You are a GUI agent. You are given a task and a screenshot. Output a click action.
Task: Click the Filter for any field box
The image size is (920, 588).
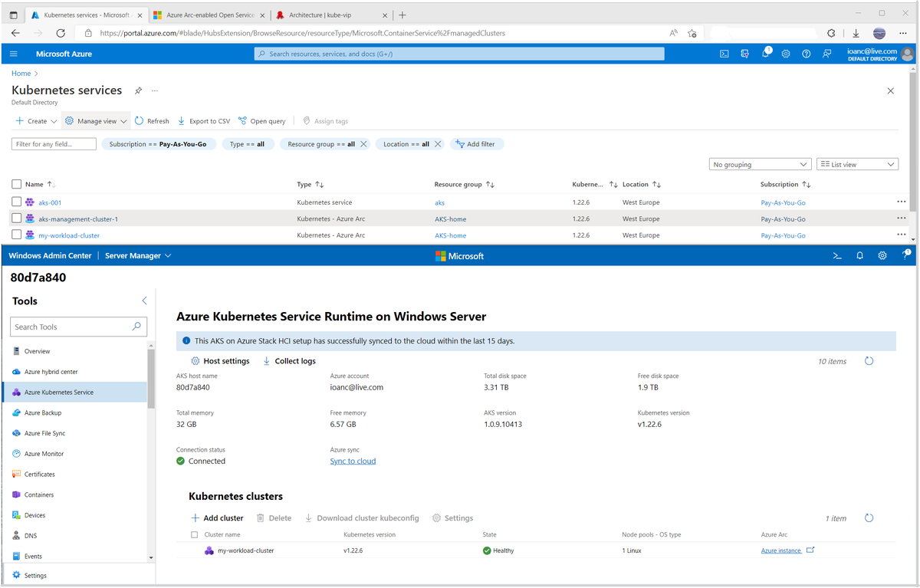54,144
